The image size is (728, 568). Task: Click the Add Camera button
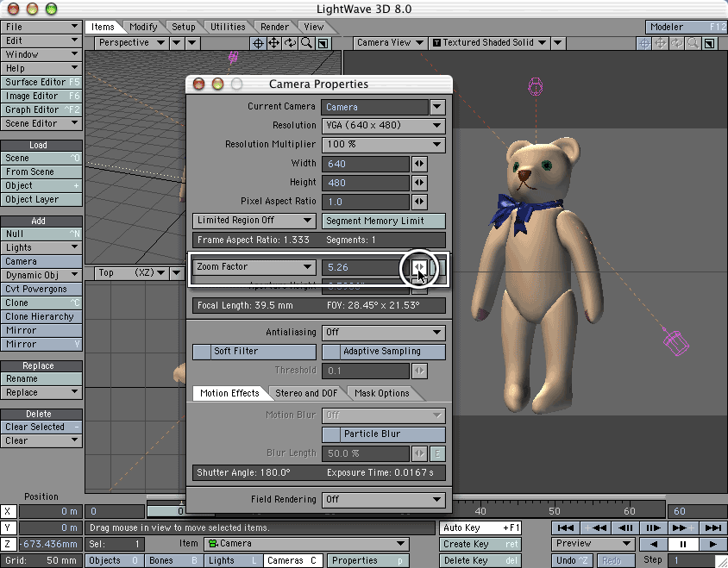(41, 261)
